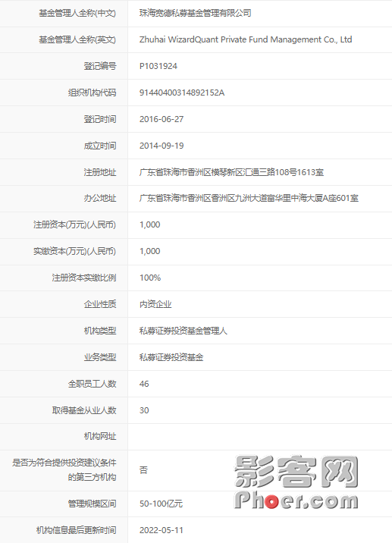Click the label 全职员工人数
The height and width of the screenshot is (543, 392).
coord(92,384)
